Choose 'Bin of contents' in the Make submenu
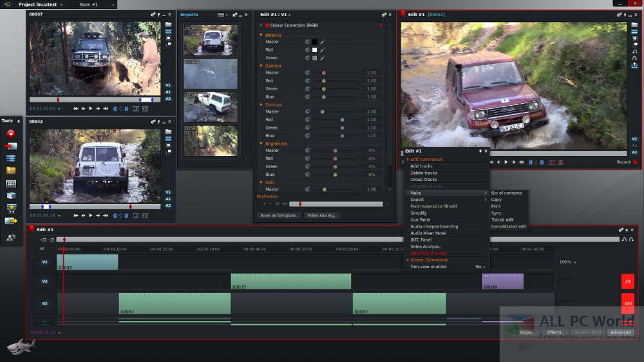 pos(506,193)
